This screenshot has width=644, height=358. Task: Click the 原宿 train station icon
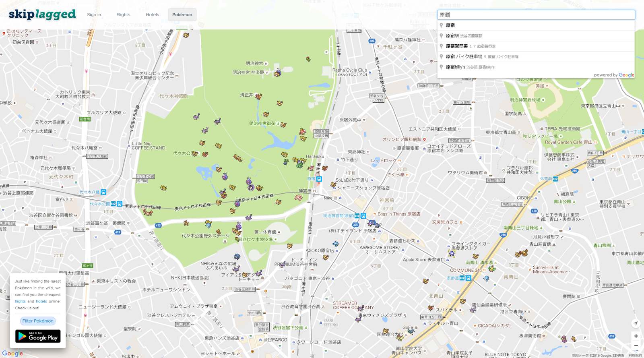(319, 179)
